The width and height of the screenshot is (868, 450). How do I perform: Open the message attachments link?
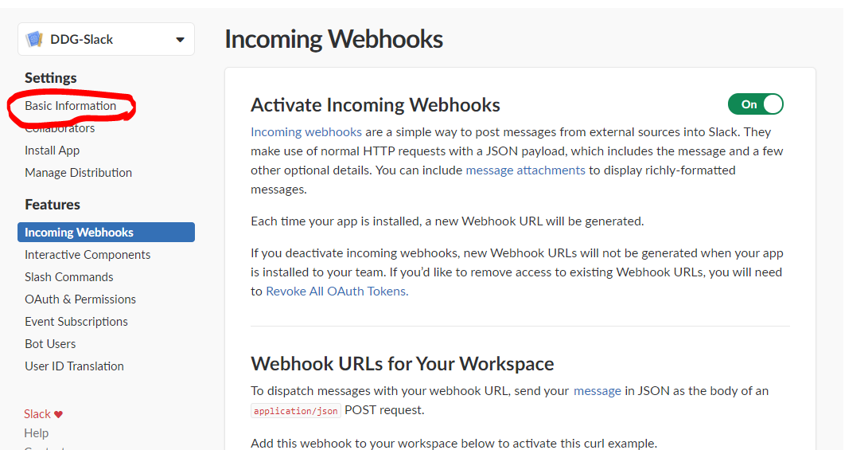(525, 170)
